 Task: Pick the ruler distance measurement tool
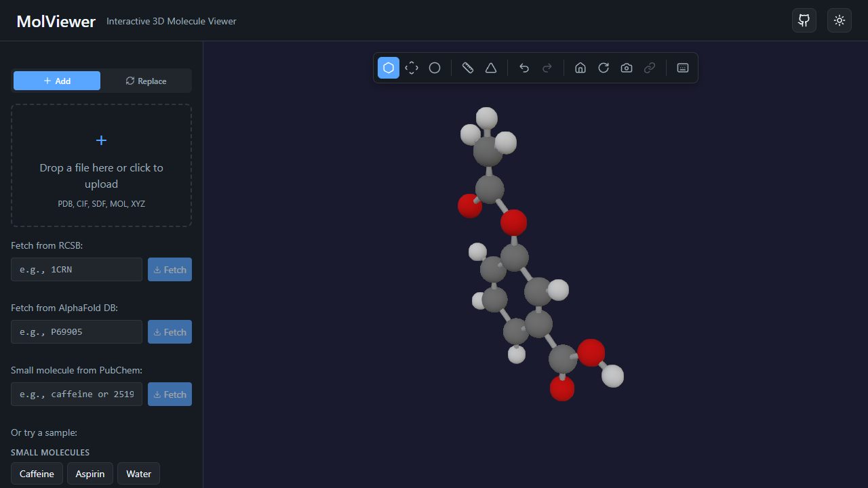(x=468, y=68)
